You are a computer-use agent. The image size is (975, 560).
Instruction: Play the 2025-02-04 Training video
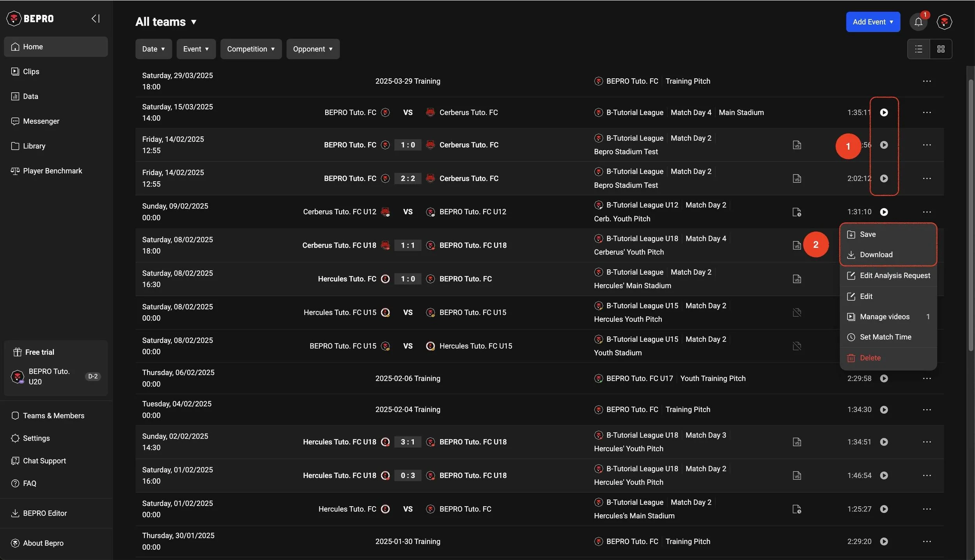coord(884,410)
